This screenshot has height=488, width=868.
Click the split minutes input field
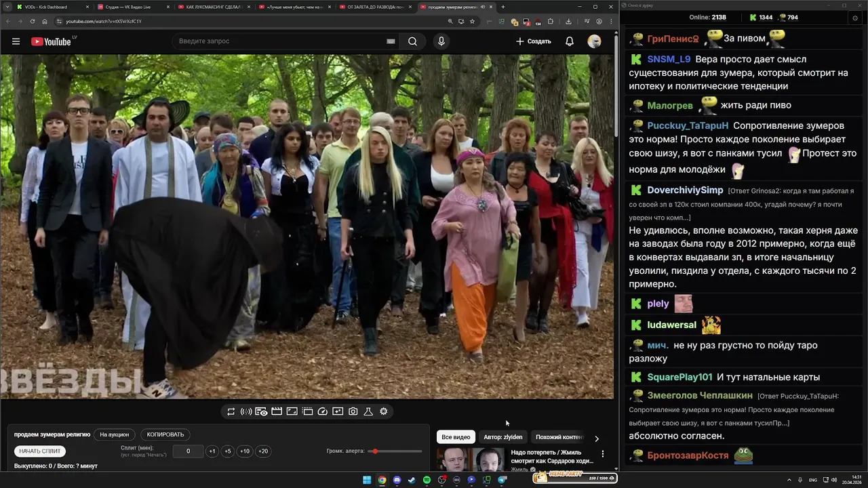(x=188, y=451)
